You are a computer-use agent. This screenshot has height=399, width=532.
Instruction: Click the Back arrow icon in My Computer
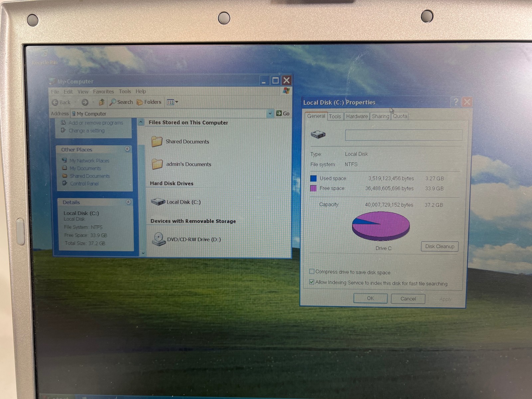click(x=55, y=102)
